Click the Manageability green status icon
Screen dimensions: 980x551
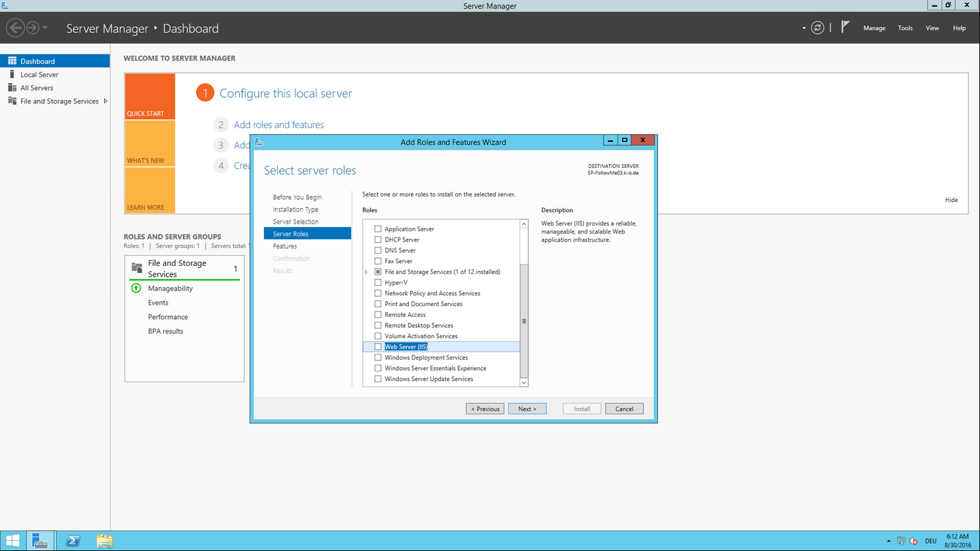click(136, 288)
